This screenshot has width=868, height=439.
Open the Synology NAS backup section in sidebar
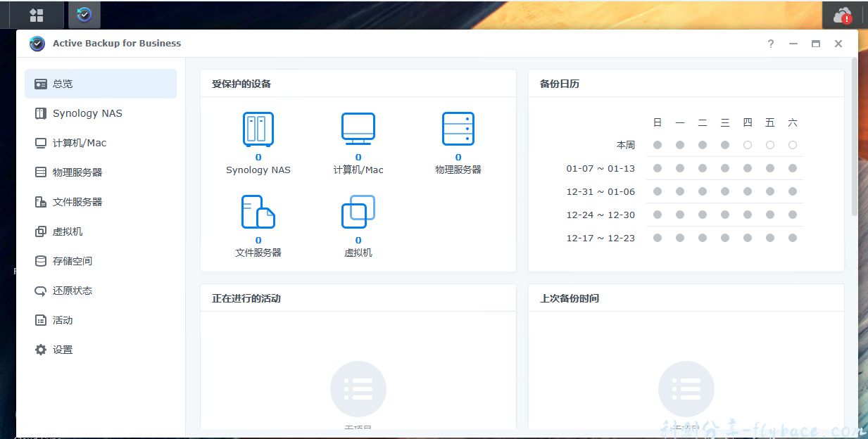point(87,113)
